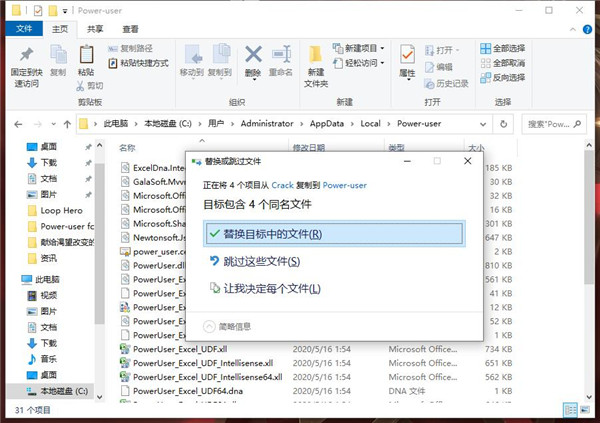Click properties checkmark in title bar
Screen dimensions: 600x423
[x=38, y=10]
